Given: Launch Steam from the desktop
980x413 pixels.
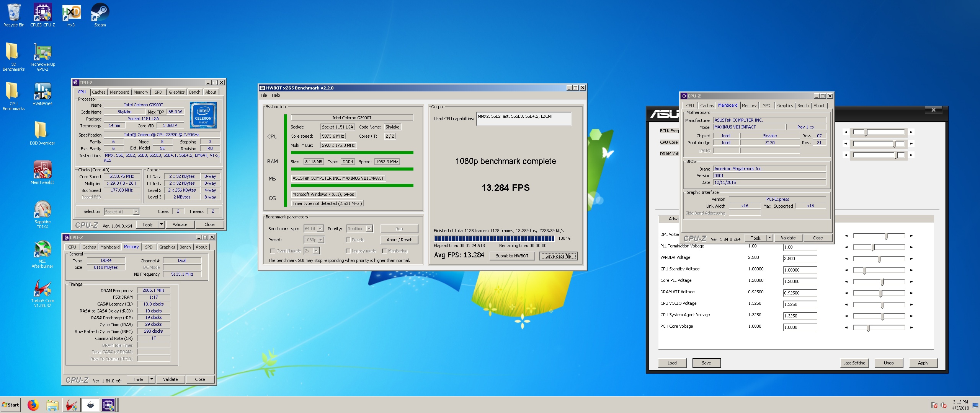Looking at the screenshot, I should (x=100, y=15).
